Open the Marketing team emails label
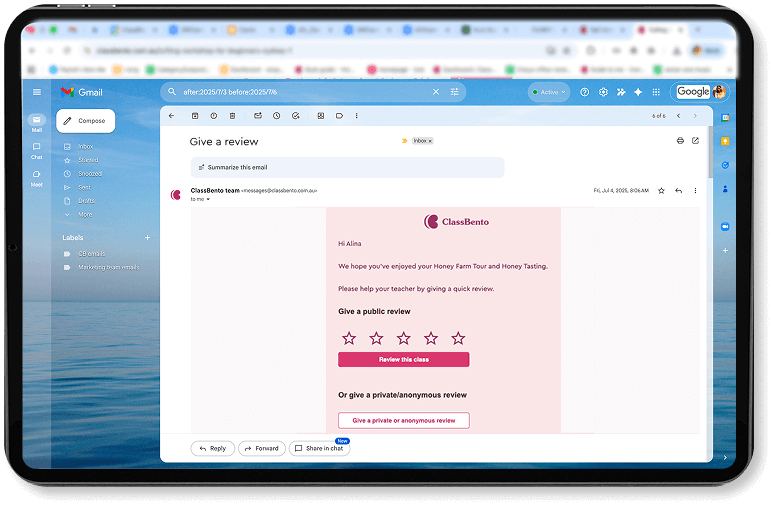Viewport: 774px width, 506px height. click(108, 267)
